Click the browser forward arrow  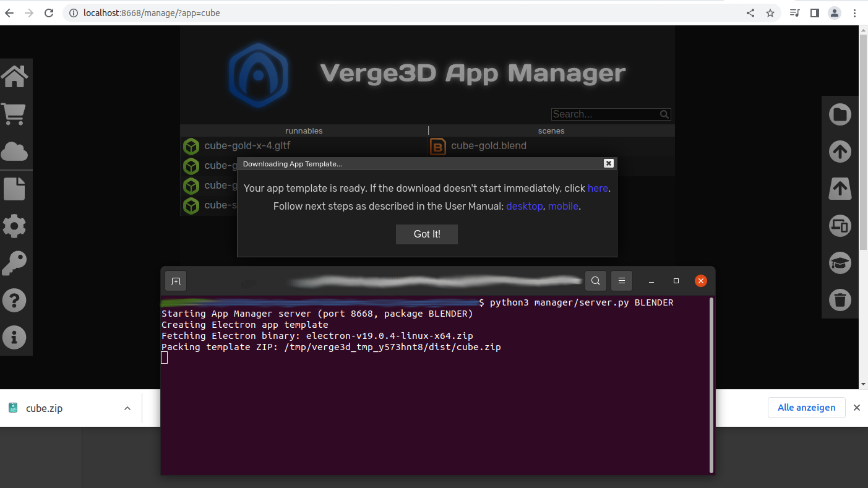pyautogui.click(x=29, y=12)
